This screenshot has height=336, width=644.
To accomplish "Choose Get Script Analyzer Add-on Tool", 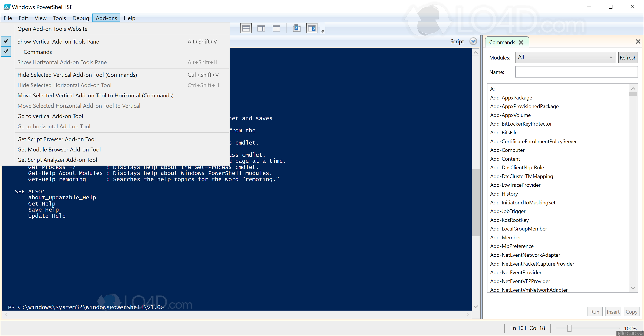I will (x=122, y=160).
